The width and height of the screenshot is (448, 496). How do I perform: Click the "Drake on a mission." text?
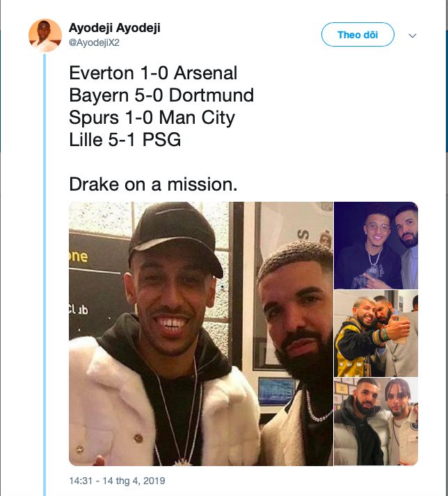(x=153, y=184)
